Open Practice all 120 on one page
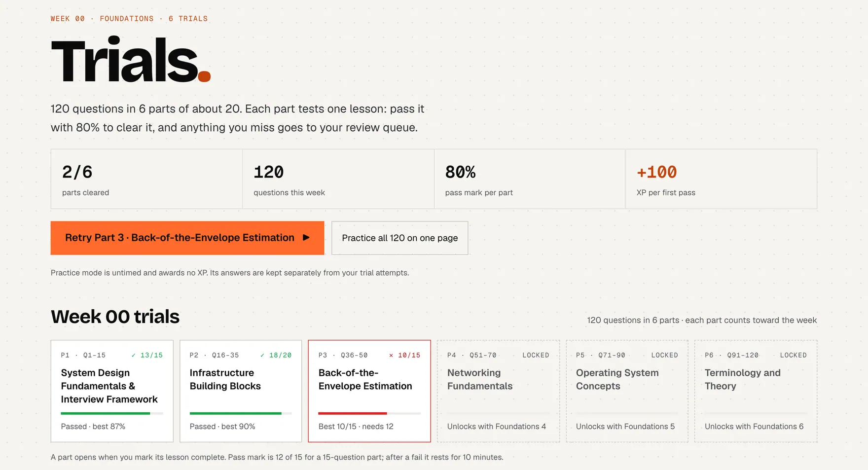Viewport: 868px width, 470px height. [400, 238]
